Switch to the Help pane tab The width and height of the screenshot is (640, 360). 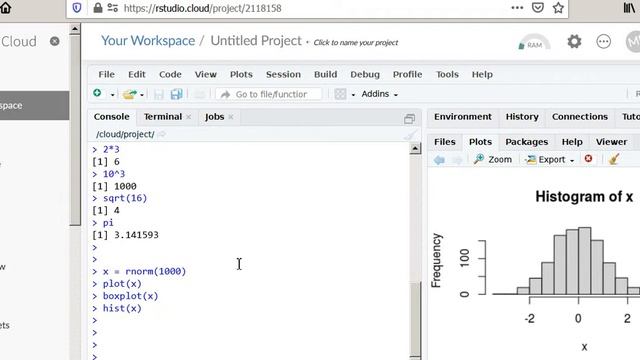point(572,142)
